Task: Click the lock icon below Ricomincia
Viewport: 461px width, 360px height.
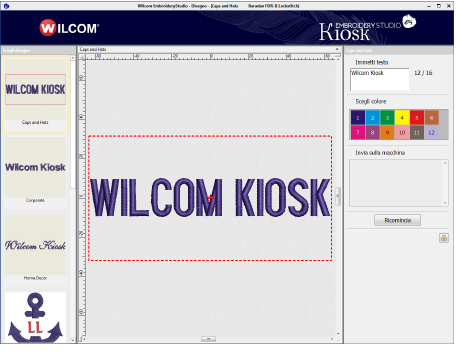Action: pos(444,238)
